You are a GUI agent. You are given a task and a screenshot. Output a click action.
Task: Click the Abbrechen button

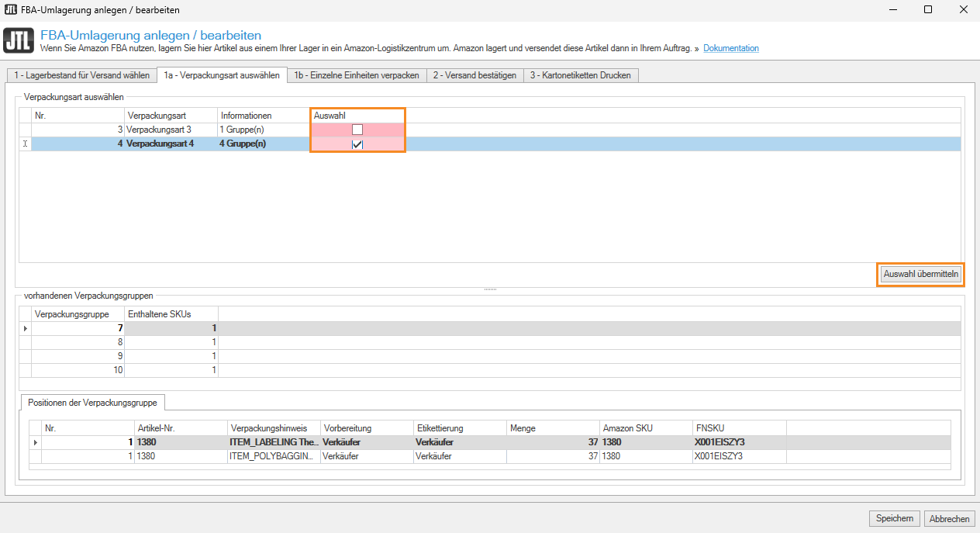click(x=949, y=518)
